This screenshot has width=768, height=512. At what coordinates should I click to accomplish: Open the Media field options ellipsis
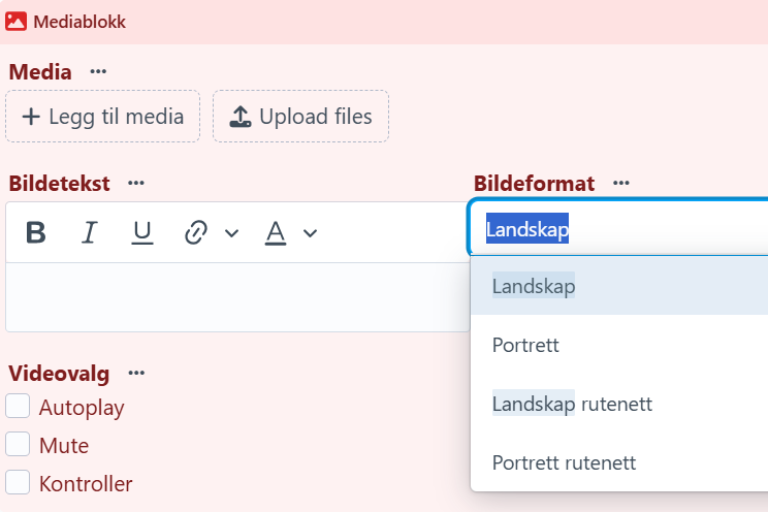(98, 72)
